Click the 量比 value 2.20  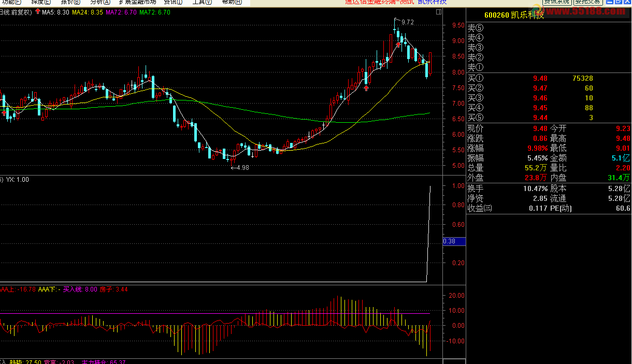pos(623,168)
